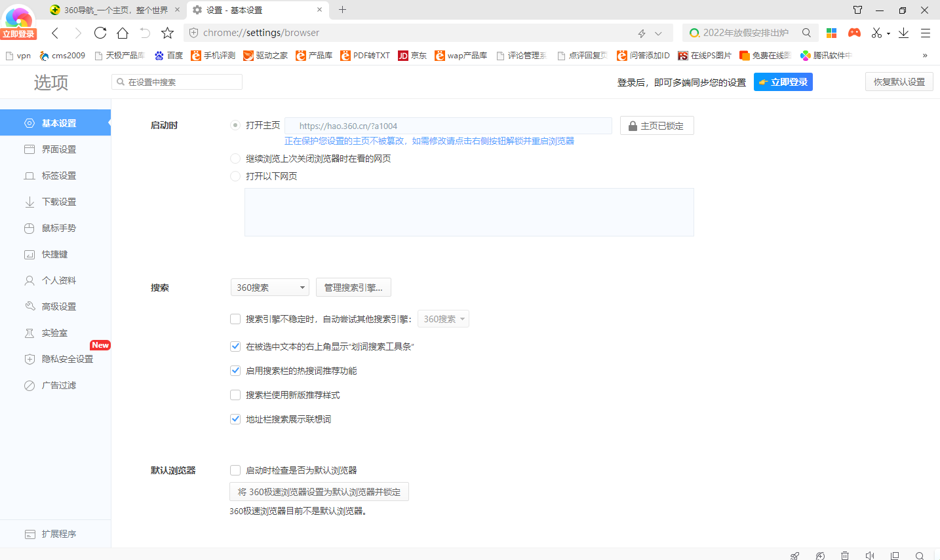This screenshot has width=940, height=560.
Task: Select the continue browsing last session radio
Action: (235, 159)
